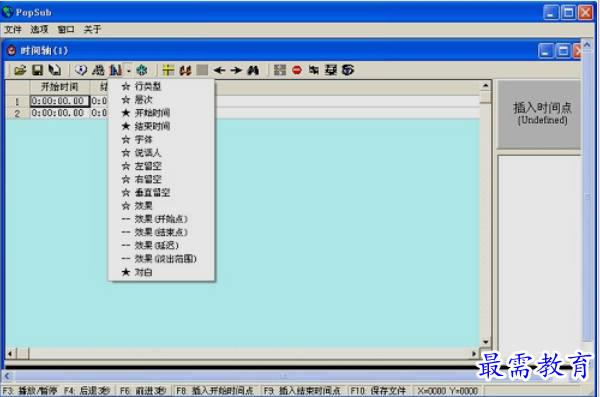The height and width of the screenshot is (397, 600).
Task: Toggle the 结束时间 column option
Action: click(x=161, y=126)
